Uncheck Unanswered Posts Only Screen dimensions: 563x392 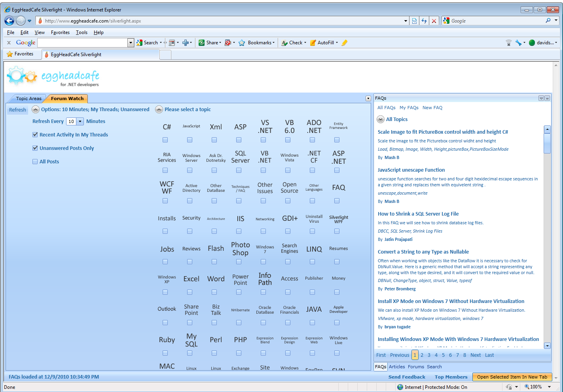[35, 148]
